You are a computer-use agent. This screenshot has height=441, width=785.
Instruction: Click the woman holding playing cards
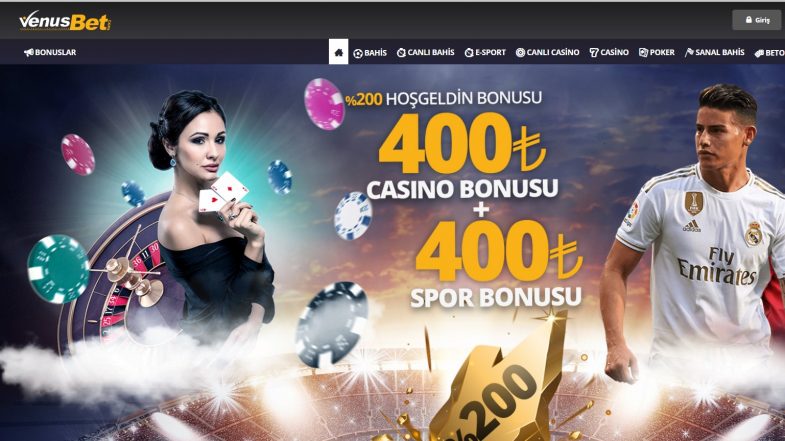click(210, 210)
